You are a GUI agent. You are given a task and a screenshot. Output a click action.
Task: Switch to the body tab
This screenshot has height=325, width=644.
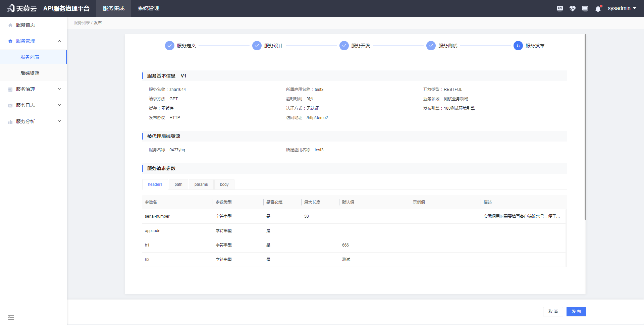click(224, 184)
